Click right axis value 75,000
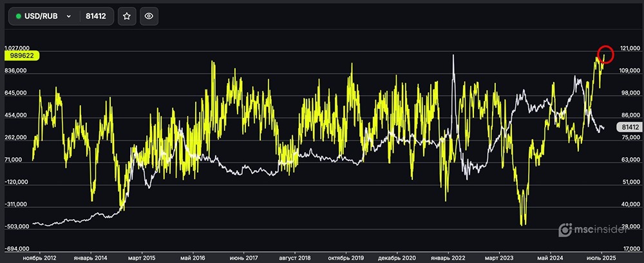The image size is (644, 263). click(x=632, y=138)
